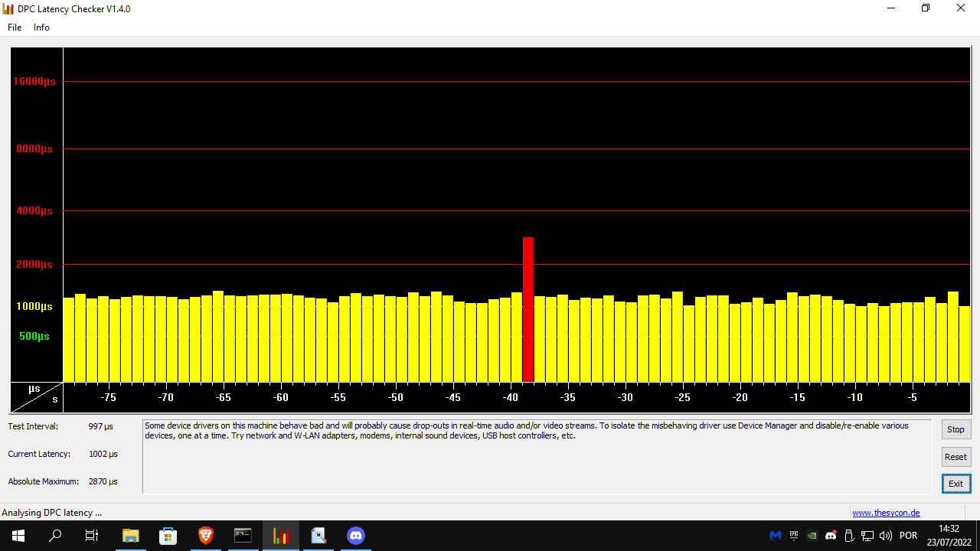Click the -40 time axis label
Image resolution: width=980 pixels, height=551 pixels.
click(x=510, y=398)
